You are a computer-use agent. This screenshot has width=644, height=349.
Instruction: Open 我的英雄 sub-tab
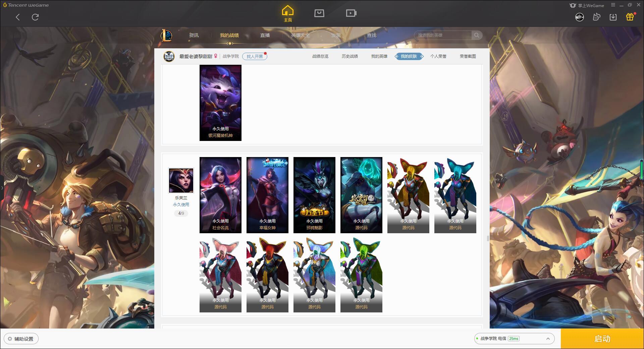tap(379, 56)
